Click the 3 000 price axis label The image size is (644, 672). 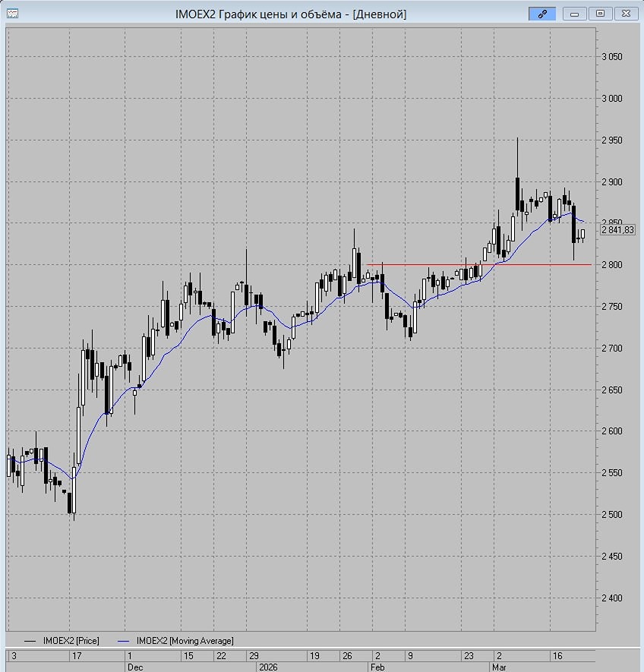pos(612,99)
